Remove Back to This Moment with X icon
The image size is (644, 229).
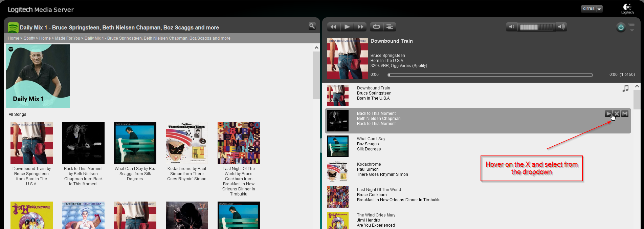pos(617,114)
